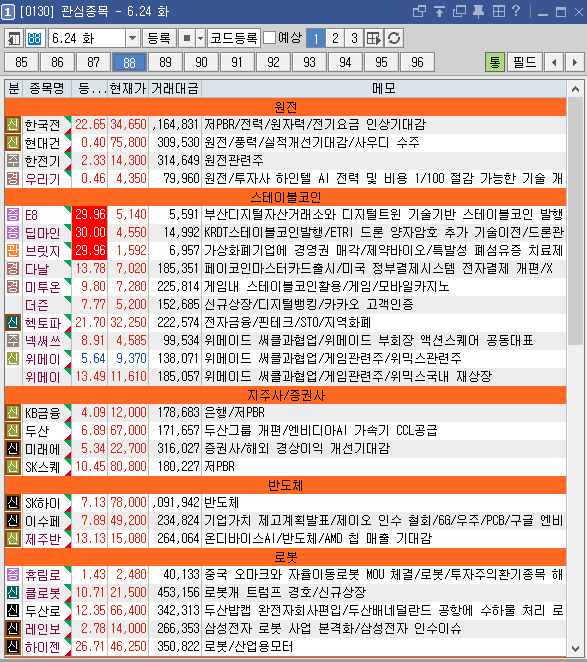
Task: Click the sidebar toggle icon left of 88
Action: click(x=14, y=38)
